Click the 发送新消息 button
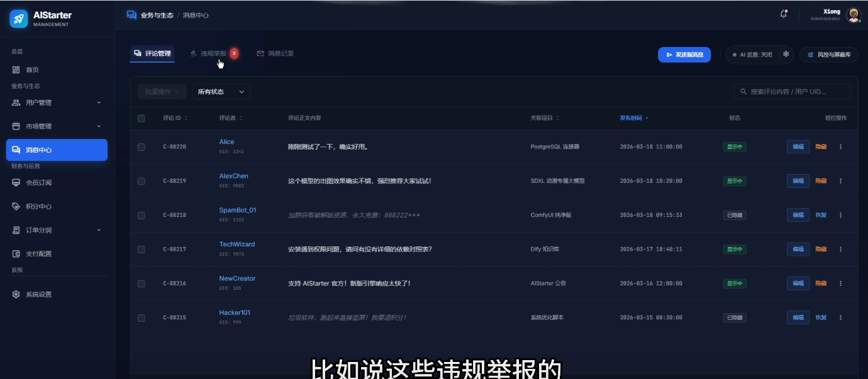Image resolution: width=868 pixels, height=379 pixels. click(x=684, y=55)
